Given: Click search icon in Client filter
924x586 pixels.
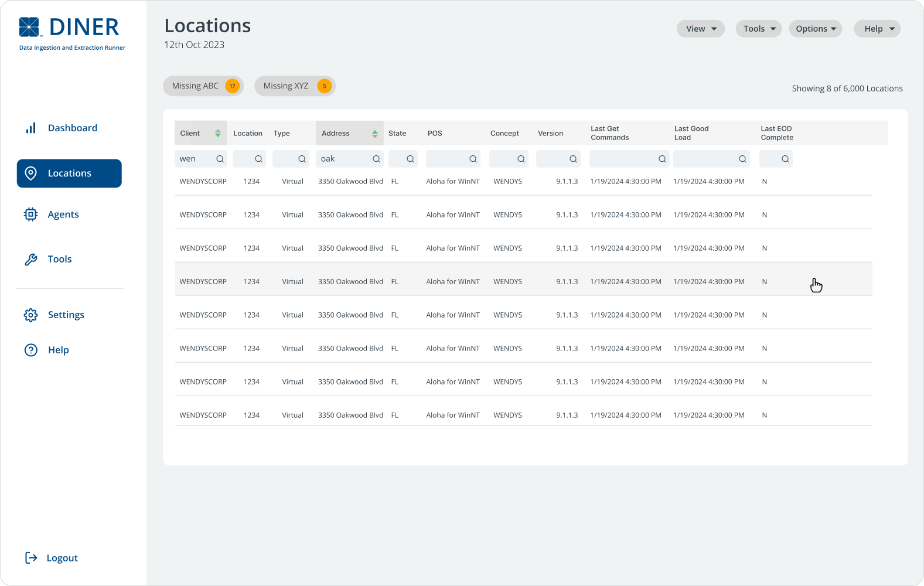Looking at the screenshot, I should 220,159.
